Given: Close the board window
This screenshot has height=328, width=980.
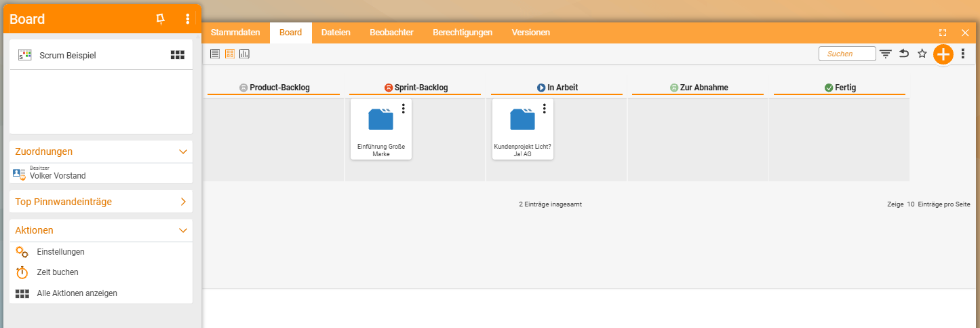Looking at the screenshot, I should click(965, 33).
